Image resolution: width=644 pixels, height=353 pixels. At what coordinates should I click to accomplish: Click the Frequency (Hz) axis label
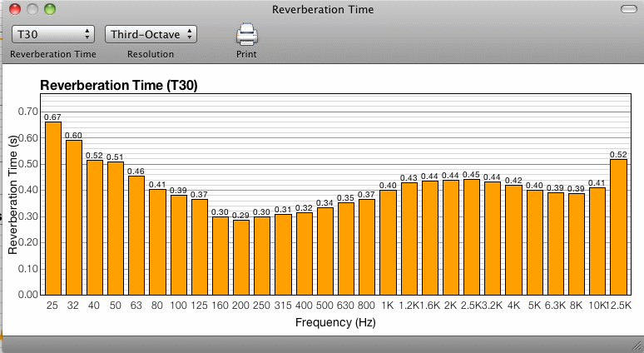334,321
